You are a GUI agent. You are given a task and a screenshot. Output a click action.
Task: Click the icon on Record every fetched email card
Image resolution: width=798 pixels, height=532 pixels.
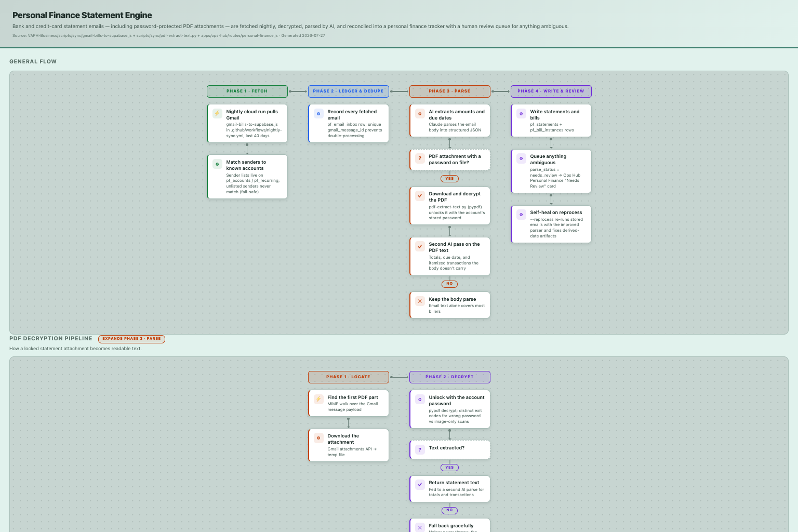318,113
